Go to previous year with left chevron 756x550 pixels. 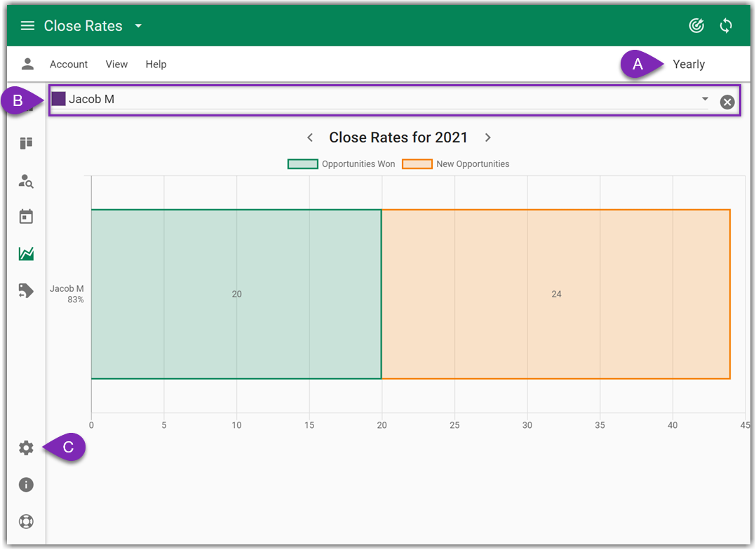pyautogui.click(x=310, y=137)
